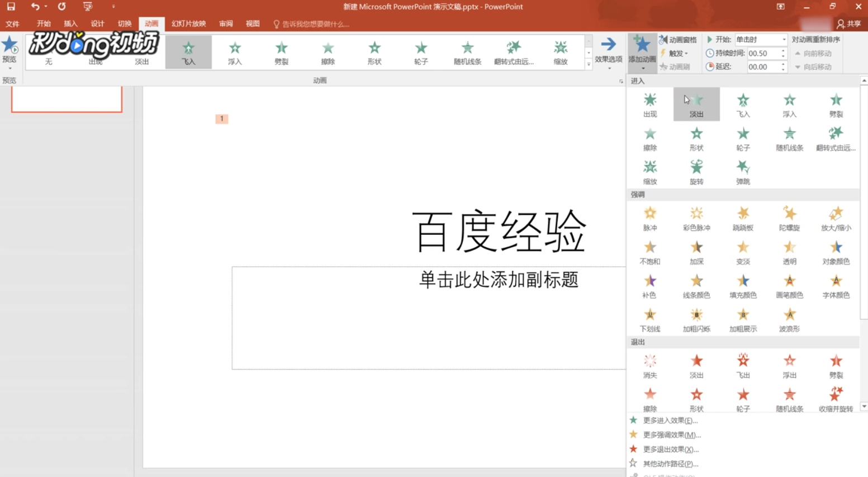Click 劈裂 animation in ribbon gallery
Image resolution: width=868 pixels, height=477 pixels.
pos(281,52)
